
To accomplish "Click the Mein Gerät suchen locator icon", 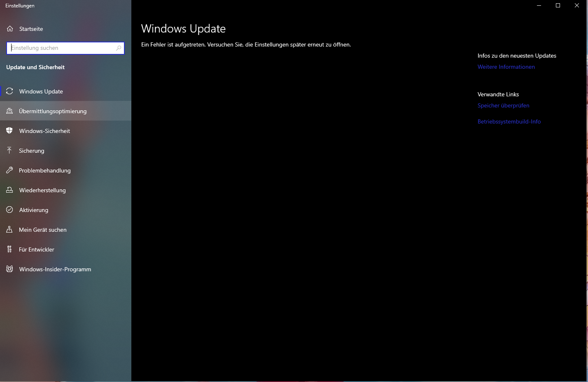I will 9,230.
